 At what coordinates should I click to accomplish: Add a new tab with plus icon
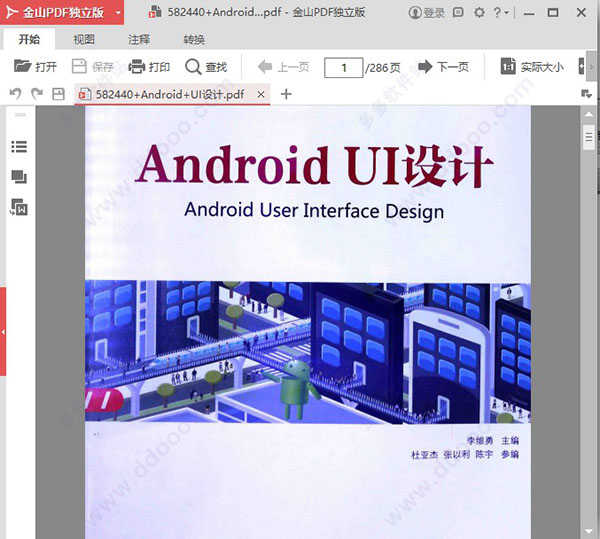click(x=286, y=94)
